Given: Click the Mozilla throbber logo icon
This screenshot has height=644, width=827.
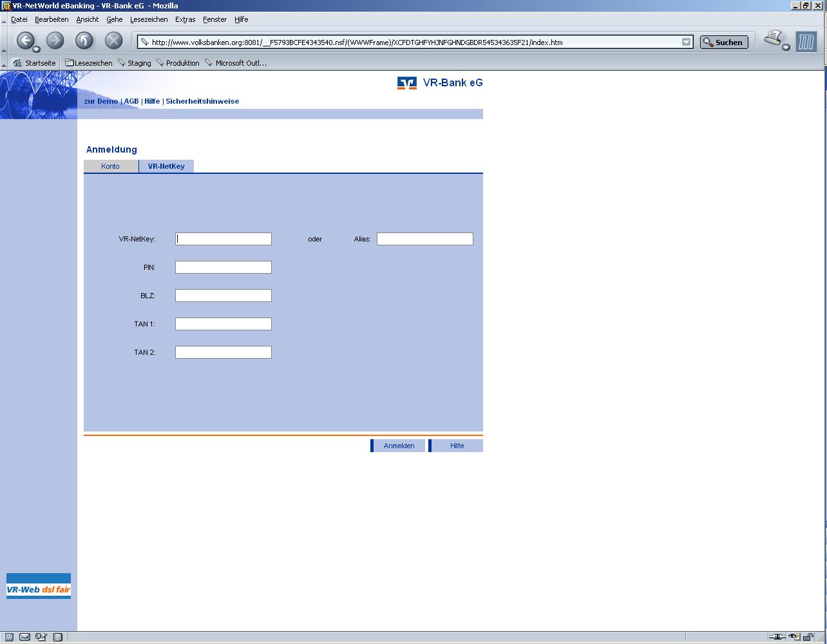Looking at the screenshot, I should coord(806,43).
